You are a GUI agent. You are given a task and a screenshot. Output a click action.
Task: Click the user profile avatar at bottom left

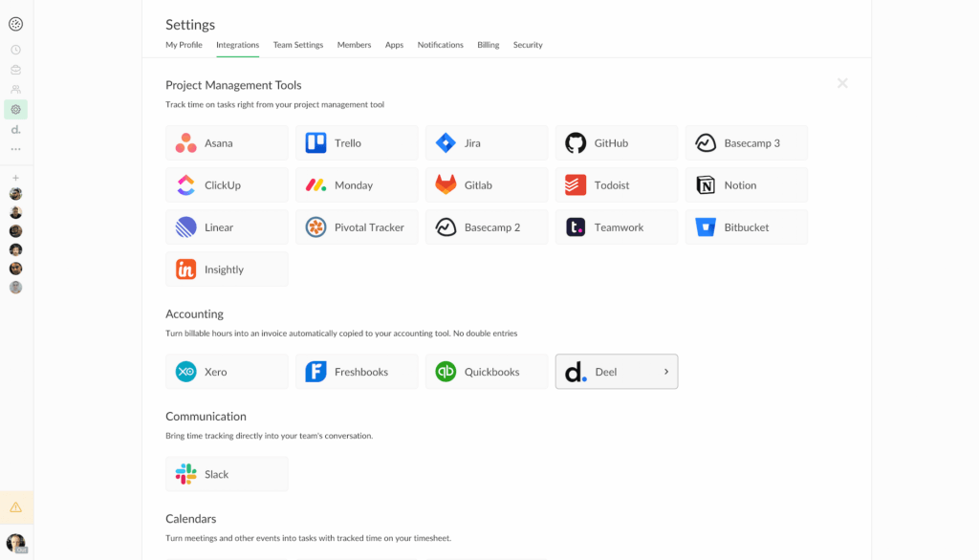click(15, 543)
